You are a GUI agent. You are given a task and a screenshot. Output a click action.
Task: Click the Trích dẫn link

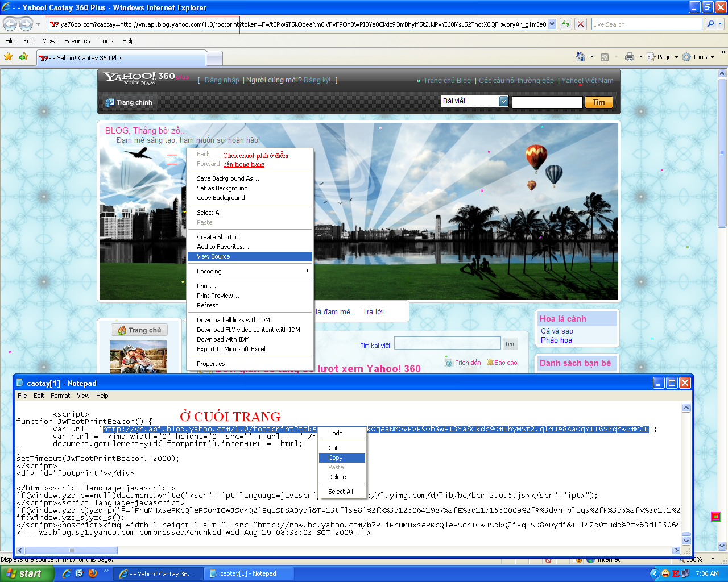(x=468, y=363)
